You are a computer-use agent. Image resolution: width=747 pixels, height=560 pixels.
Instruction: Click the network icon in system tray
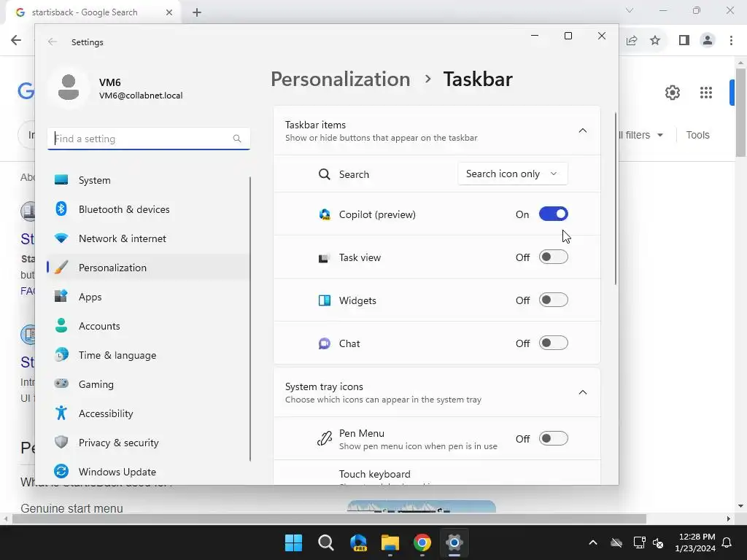(x=639, y=542)
